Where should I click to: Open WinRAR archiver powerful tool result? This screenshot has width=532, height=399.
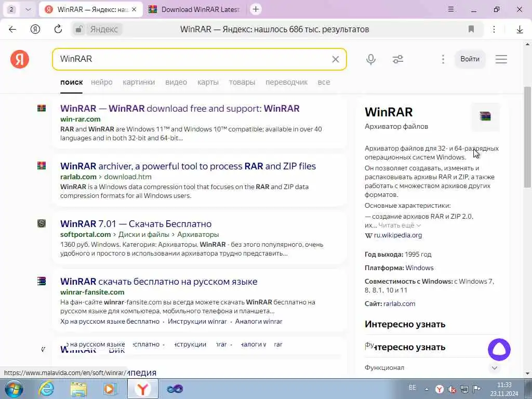click(188, 166)
